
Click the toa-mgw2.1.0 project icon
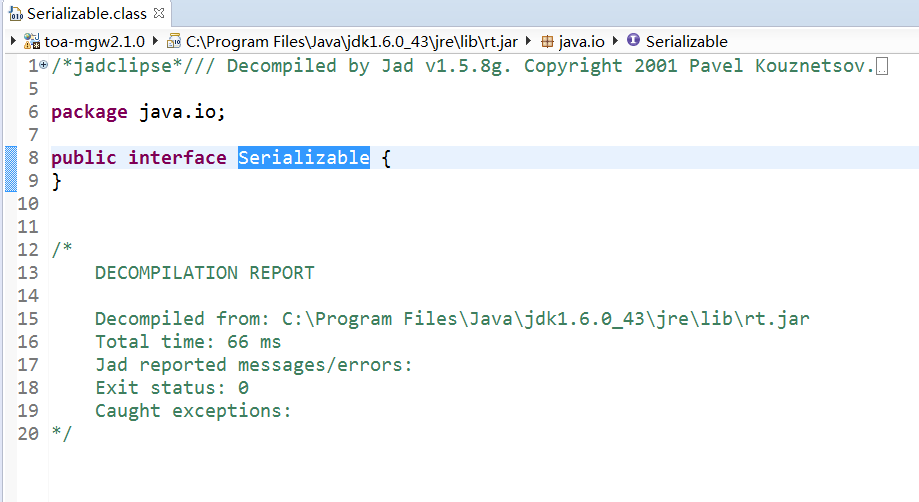pyautogui.click(x=32, y=41)
